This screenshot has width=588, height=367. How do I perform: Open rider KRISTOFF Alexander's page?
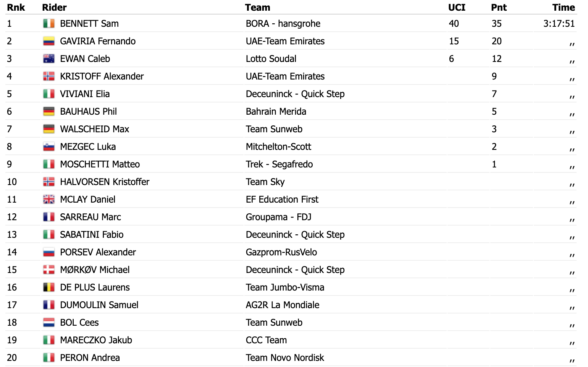(x=102, y=76)
